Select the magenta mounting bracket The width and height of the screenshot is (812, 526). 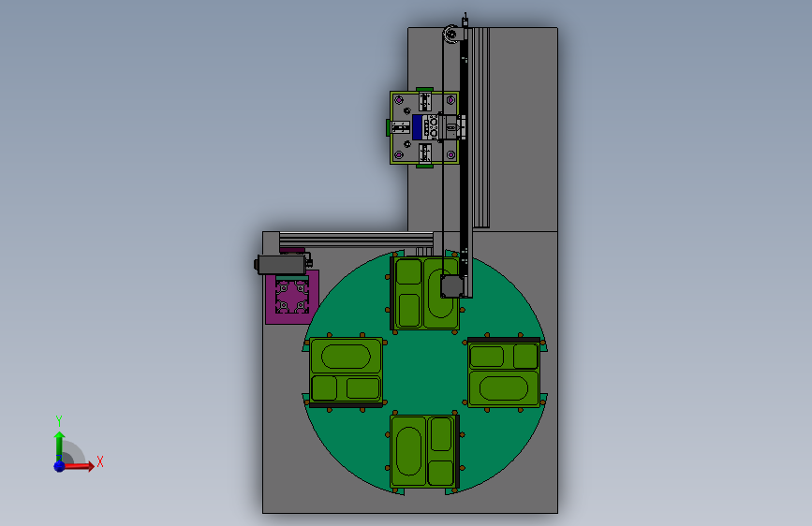click(291, 296)
